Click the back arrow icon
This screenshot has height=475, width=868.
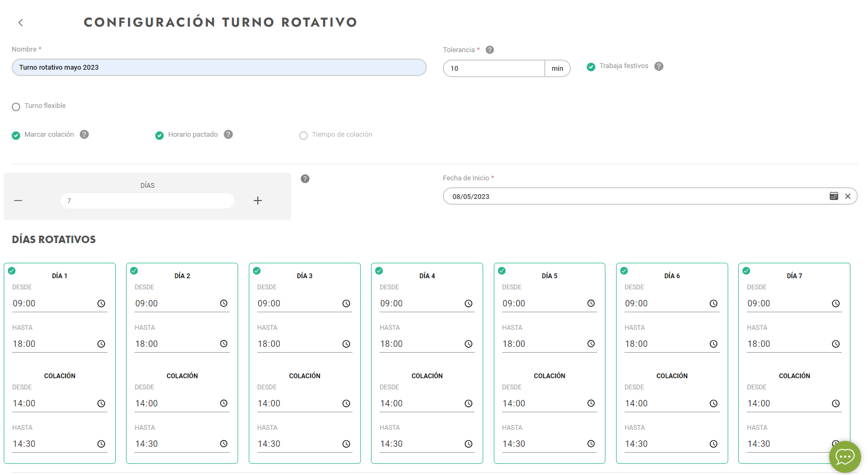coord(21,22)
